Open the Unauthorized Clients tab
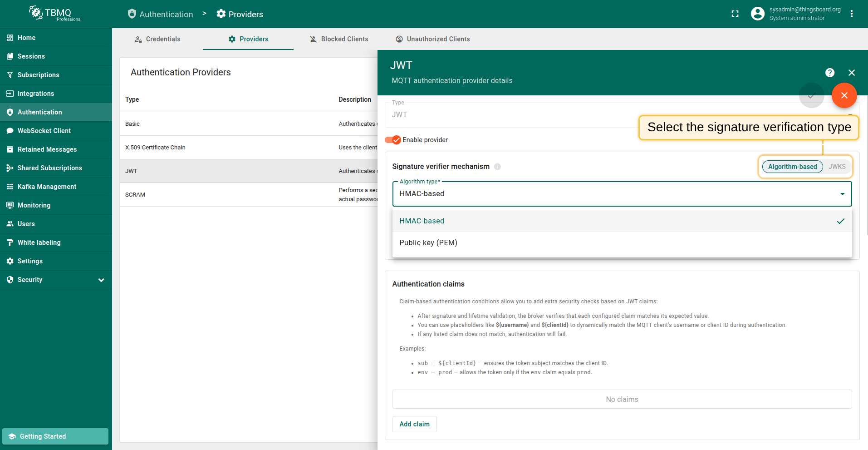This screenshot has width=868, height=450. [432, 39]
